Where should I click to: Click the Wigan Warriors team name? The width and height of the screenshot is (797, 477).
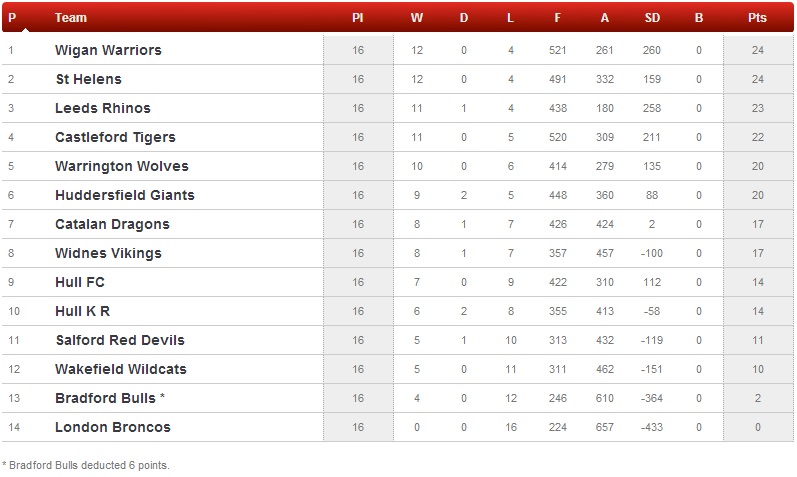108,50
